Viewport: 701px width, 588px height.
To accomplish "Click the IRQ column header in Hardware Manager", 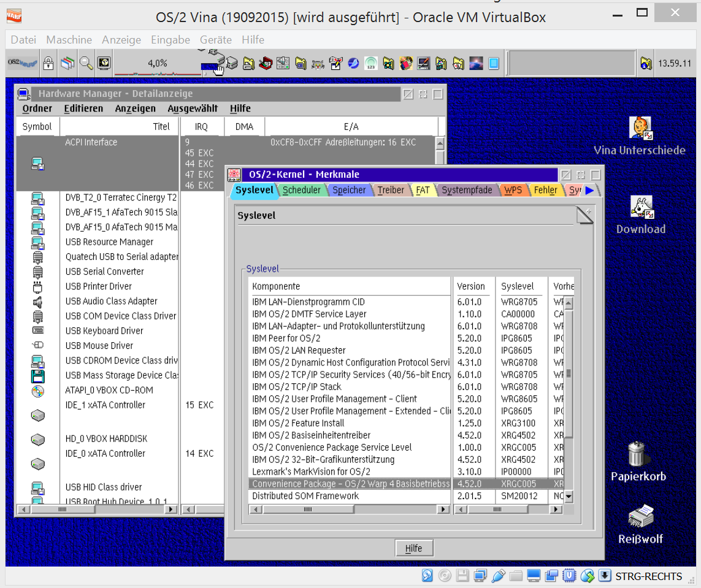I will tap(201, 127).
